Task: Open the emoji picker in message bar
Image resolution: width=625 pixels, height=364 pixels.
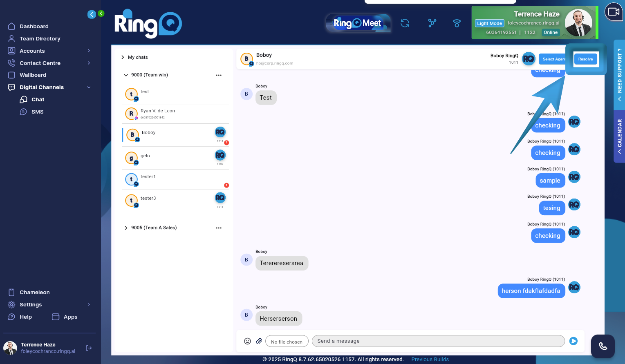Action: point(247,341)
